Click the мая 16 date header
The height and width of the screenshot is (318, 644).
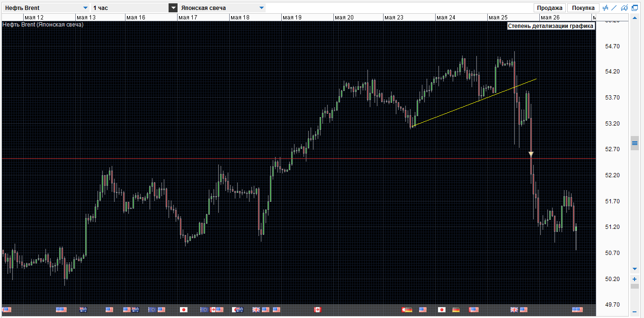[x=135, y=17]
